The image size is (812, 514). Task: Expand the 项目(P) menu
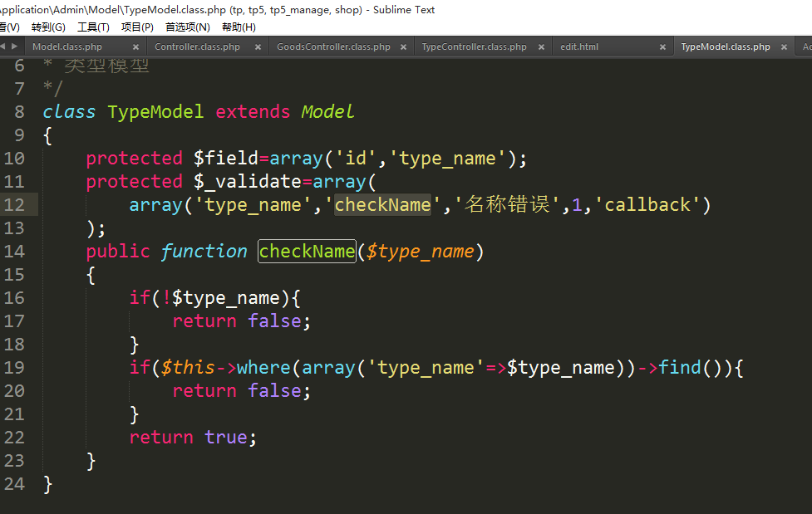point(137,27)
